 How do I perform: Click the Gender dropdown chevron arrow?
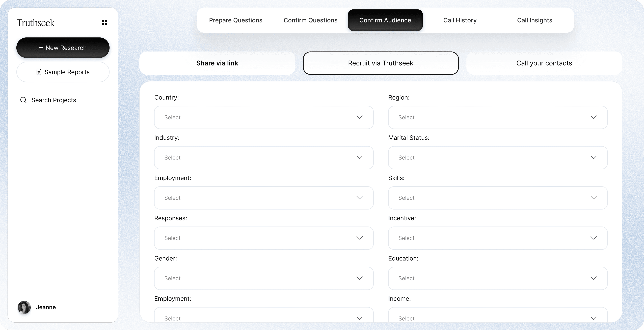point(360,278)
